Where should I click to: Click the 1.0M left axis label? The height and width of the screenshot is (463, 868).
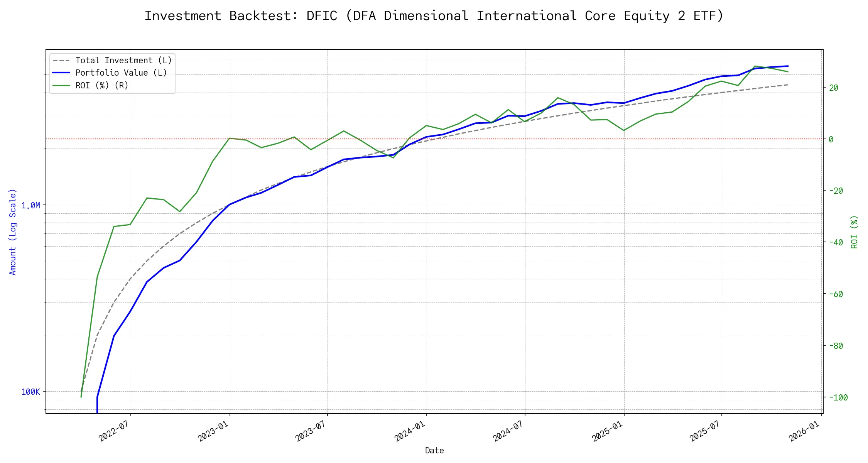click(30, 206)
